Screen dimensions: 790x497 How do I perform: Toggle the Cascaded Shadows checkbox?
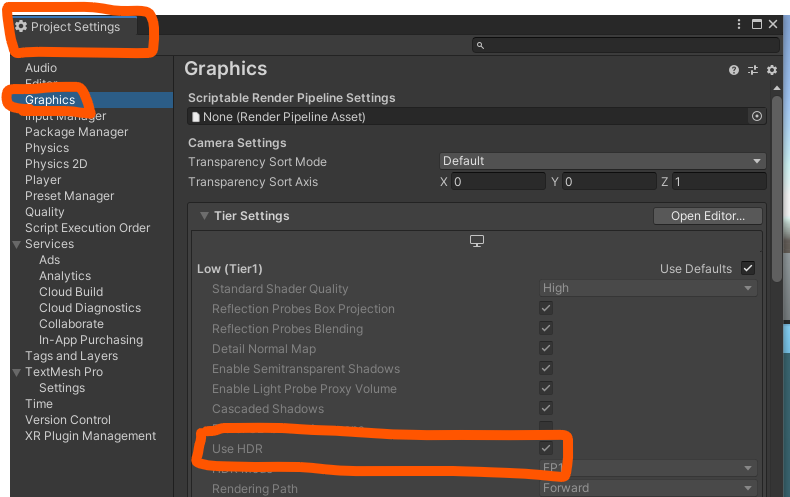click(546, 409)
